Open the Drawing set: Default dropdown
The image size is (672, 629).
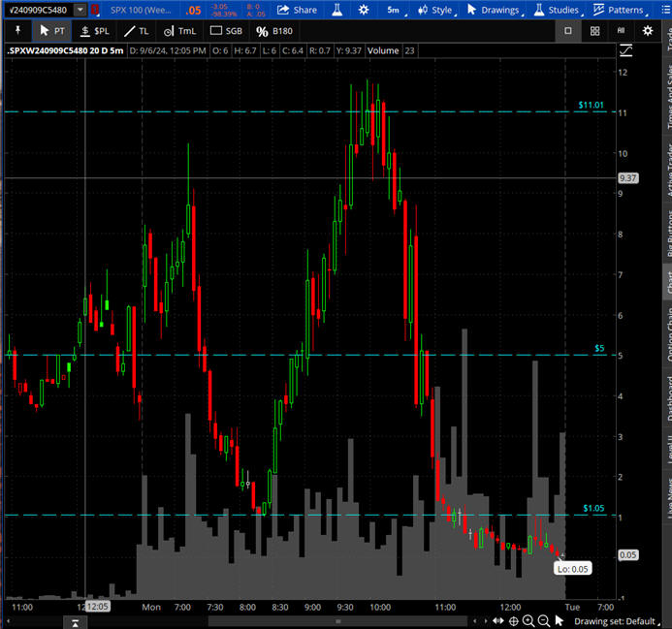pyautogui.click(x=616, y=621)
